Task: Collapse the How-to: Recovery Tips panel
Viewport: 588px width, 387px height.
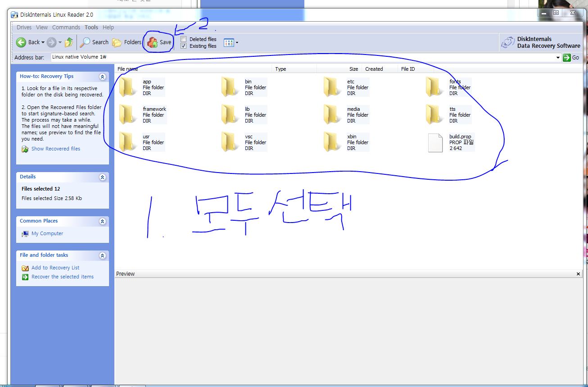Action: [x=102, y=77]
